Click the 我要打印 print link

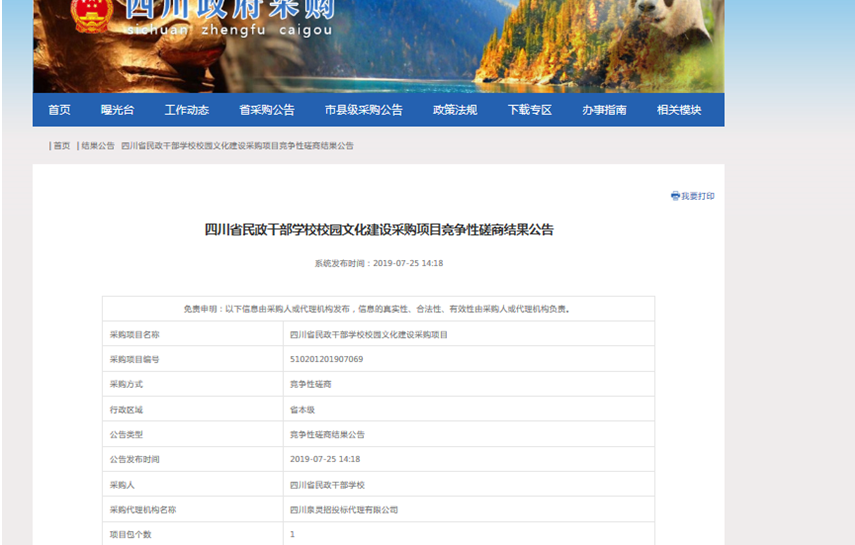(698, 196)
